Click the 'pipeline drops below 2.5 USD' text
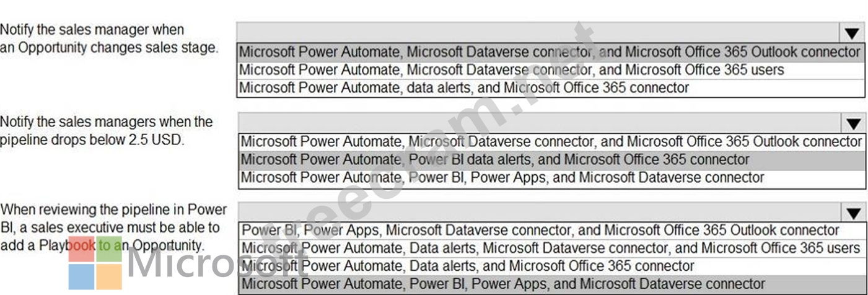This screenshot has width=868, height=295. point(92,139)
